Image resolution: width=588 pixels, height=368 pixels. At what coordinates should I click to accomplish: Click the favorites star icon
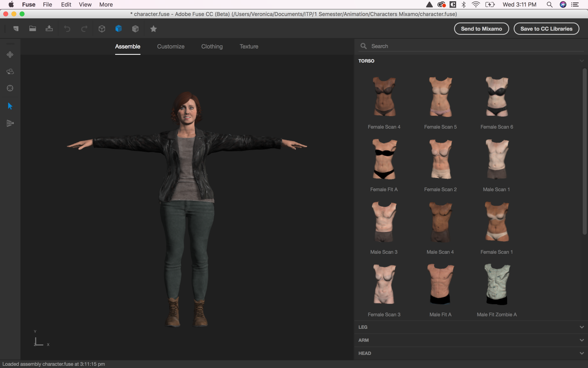153,29
